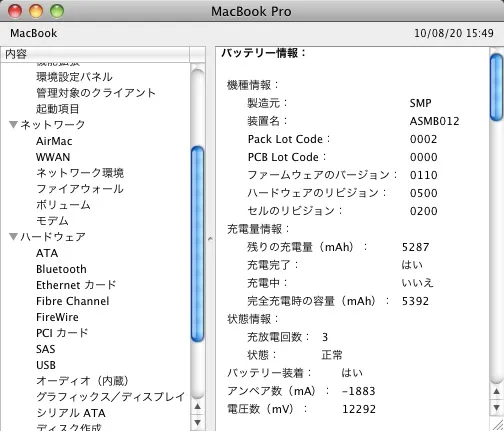The width and height of the screenshot is (504, 431).
Task: Click the バッテリー情報 heading
Action: pos(263,53)
